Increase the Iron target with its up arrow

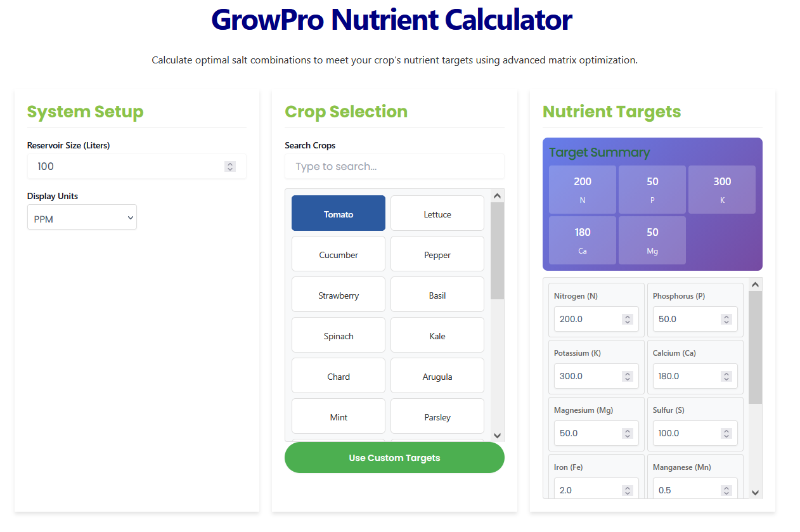tap(627, 486)
